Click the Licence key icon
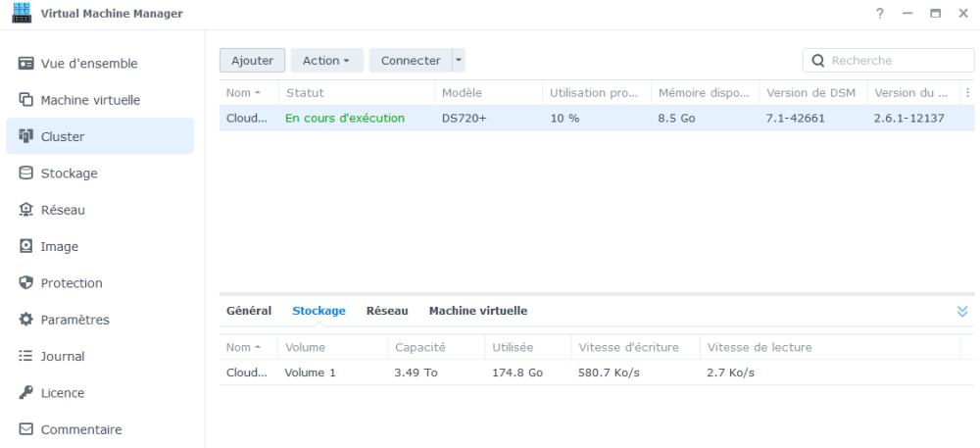The image size is (980, 448). (25, 393)
